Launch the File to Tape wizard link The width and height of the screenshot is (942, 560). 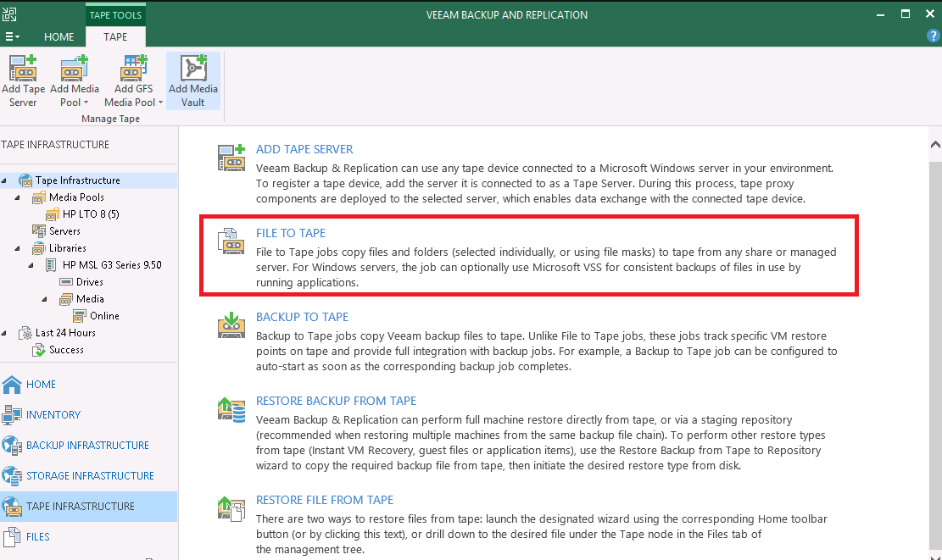pos(291,233)
